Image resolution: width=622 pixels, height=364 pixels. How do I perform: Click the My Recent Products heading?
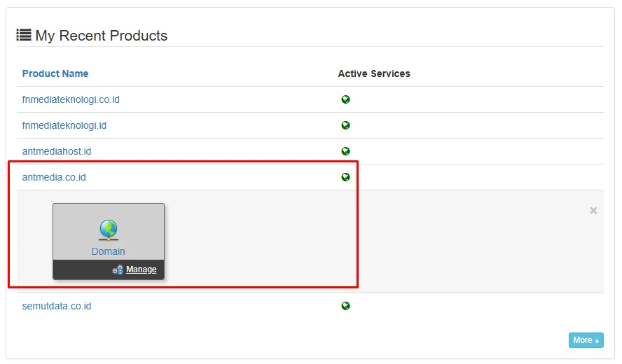point(102,36)
